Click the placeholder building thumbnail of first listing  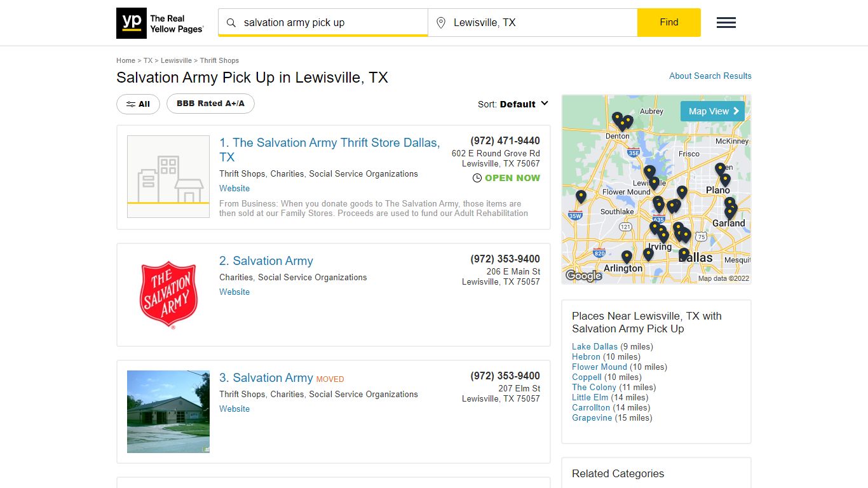click(168, 177)
